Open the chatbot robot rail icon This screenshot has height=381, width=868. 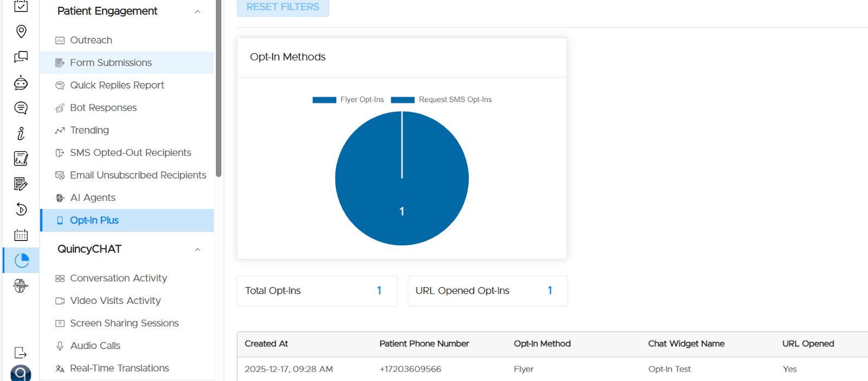pyautogui.click(x=21, y=82)
